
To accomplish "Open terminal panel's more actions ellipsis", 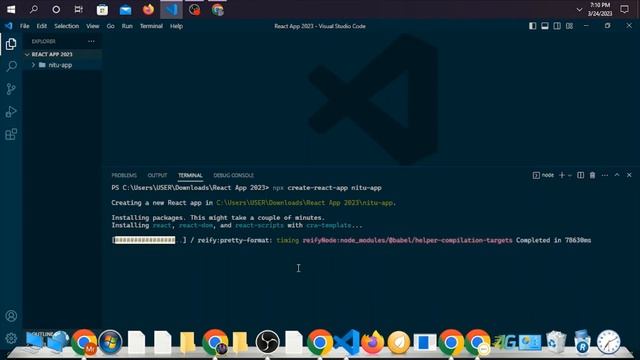I will point(605,175).
